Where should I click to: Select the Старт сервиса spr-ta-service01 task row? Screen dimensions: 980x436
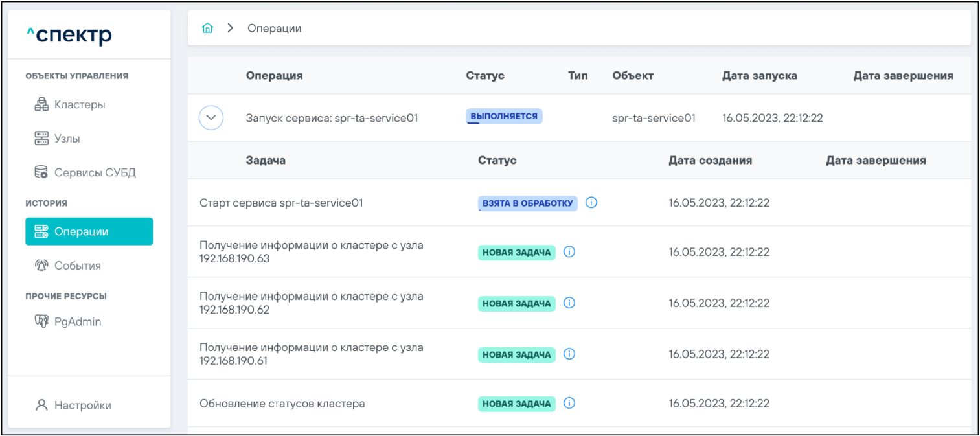pyautogui.click(x=281, y=203)
